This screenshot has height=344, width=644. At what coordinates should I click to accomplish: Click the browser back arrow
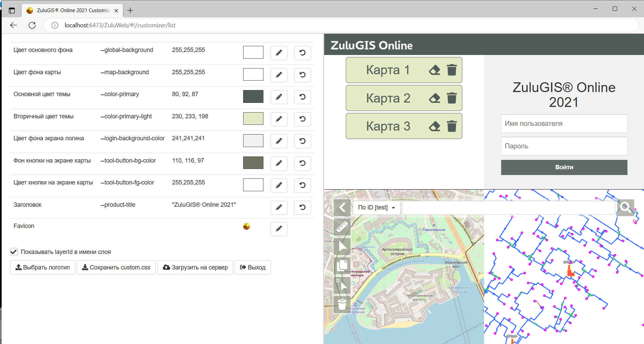pyautogui.click(x=14, y=25)
